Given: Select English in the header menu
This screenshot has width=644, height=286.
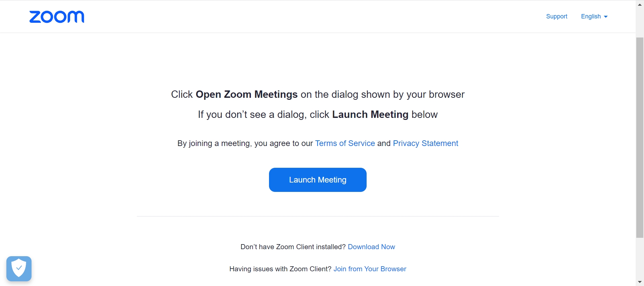Looking at the screenshot, I should coord(591,16).
